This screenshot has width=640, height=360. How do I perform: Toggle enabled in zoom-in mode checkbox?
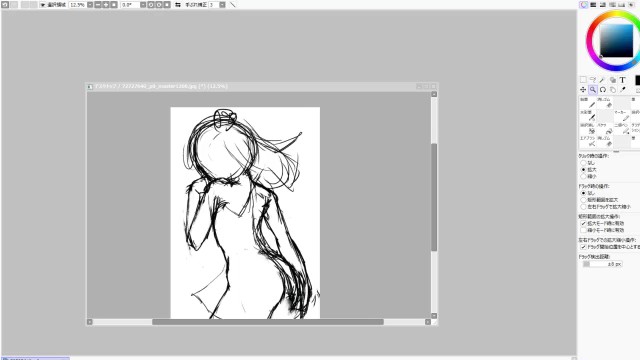(584, 224)
